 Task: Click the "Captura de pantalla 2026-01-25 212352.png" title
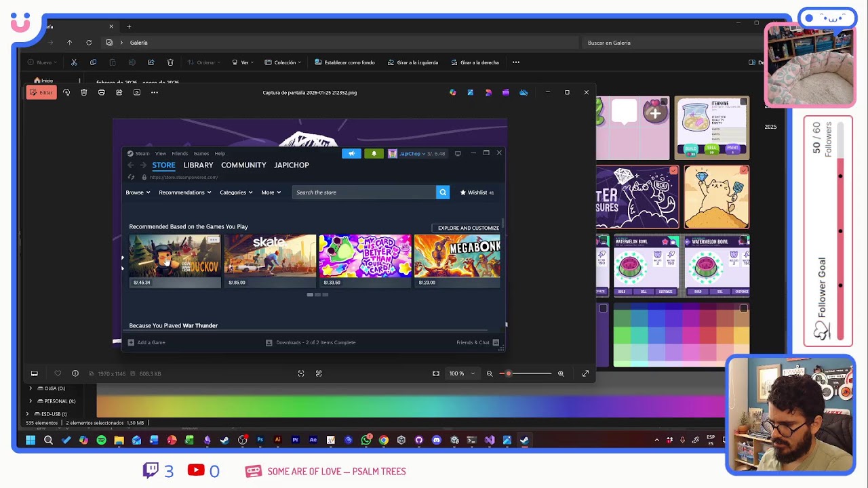click(309, 92)
